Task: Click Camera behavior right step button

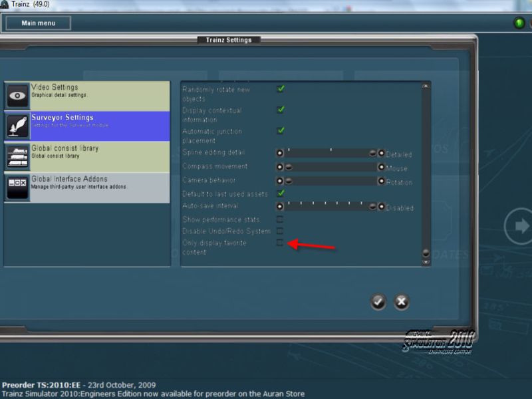Action: pyautogui.click(x=381, y=181)
